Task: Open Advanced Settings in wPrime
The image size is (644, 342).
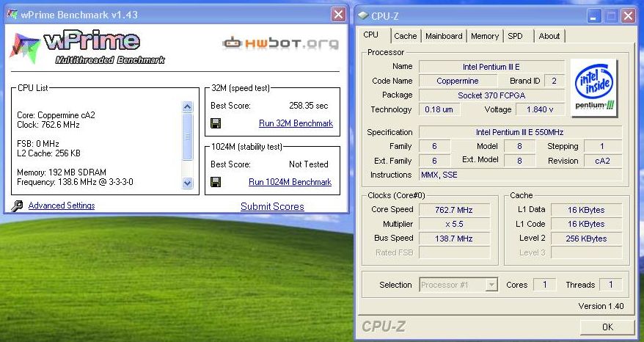Action: [62, 205]
